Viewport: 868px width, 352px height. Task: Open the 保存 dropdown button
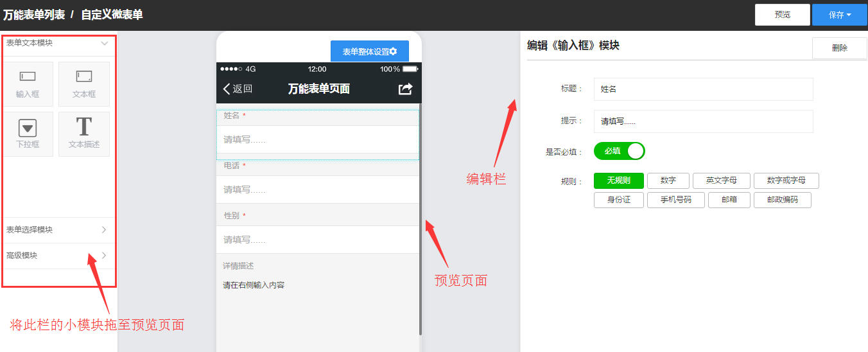coord(839,15)
